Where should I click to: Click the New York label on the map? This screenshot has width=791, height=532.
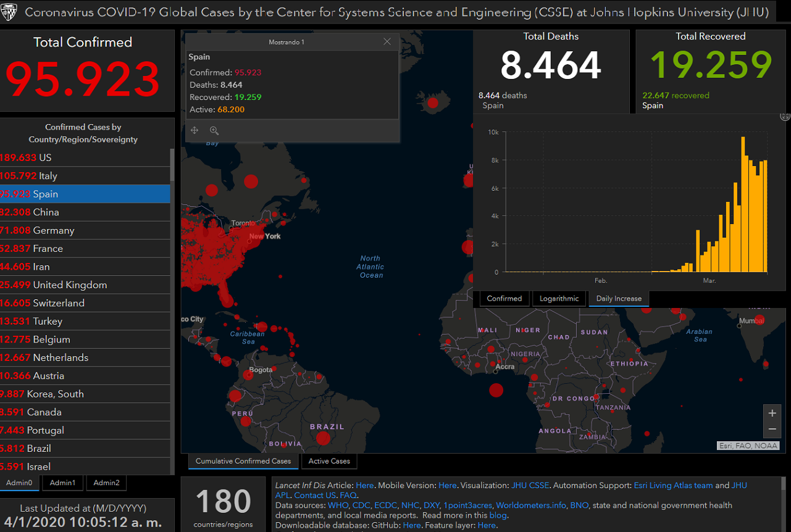click(x=265, y=236)
